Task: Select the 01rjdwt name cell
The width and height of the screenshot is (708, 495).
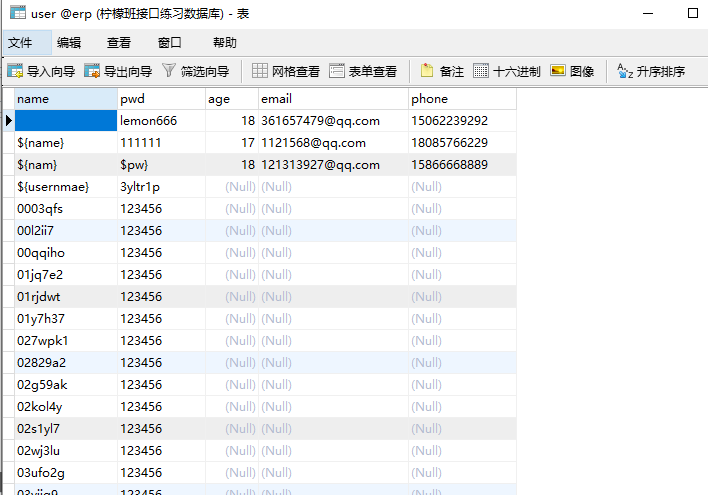Action: (66, 297)
